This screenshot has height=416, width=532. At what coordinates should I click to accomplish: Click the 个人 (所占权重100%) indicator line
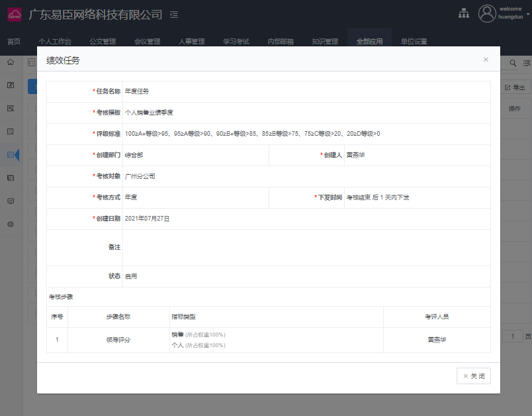pos(199,345)
